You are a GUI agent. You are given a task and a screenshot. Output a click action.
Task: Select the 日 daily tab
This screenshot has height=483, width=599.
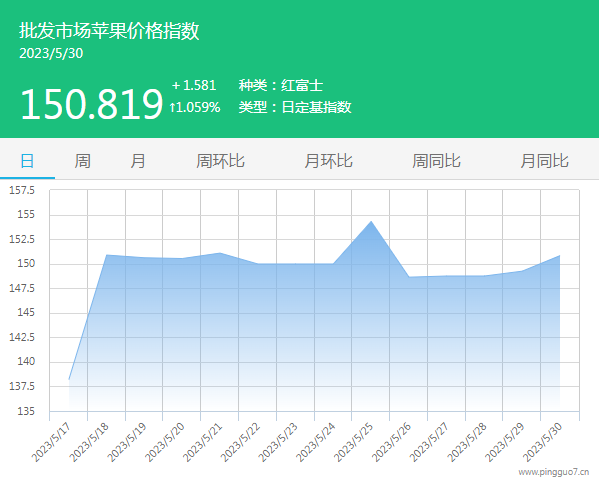[x=27, y=161]
